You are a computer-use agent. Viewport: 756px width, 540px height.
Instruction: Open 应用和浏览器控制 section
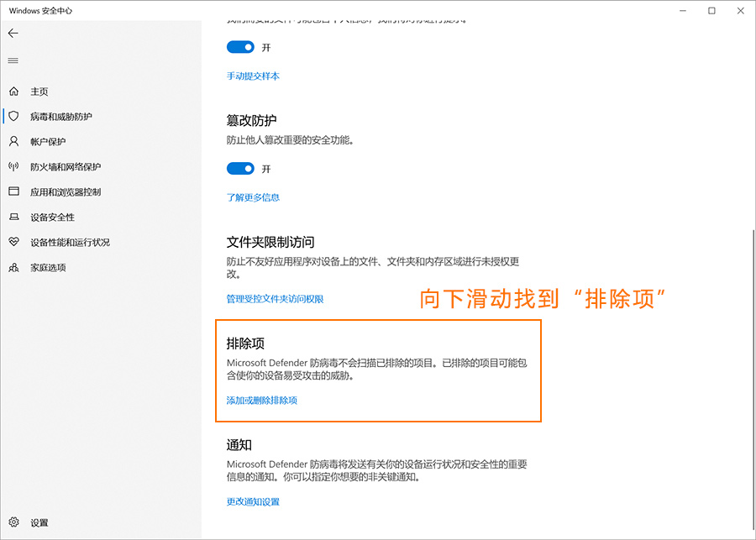[x=66, y=191]
